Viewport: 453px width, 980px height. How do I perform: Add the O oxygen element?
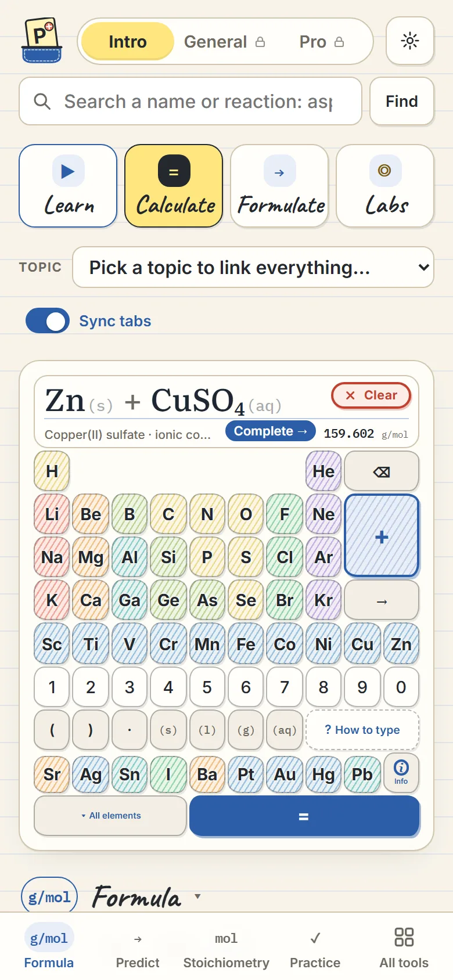click(x=246, y=514)
